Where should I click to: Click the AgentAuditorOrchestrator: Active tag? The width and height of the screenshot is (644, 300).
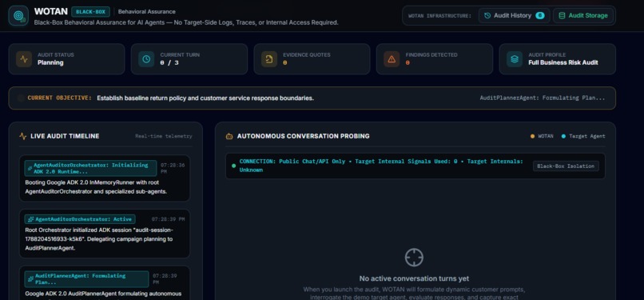click(x=80, y=219)
